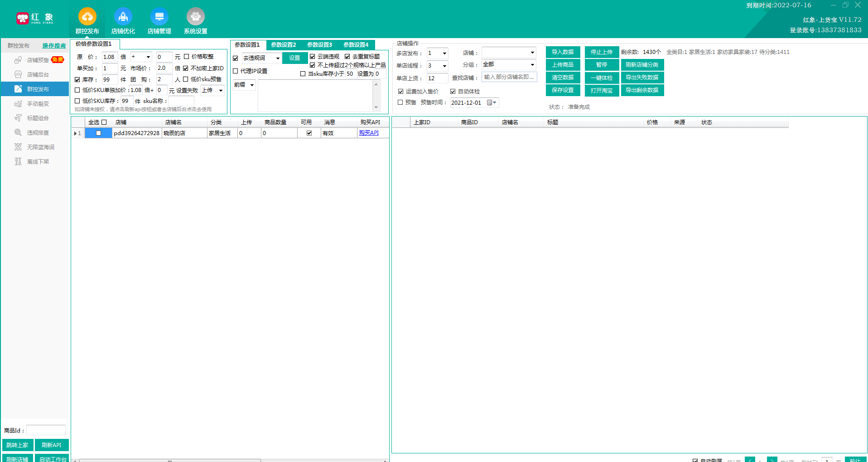Click the prefix text area scrollbar down arrow
The width and height of the screenshot is (868, 462).
tap(376, 107)
